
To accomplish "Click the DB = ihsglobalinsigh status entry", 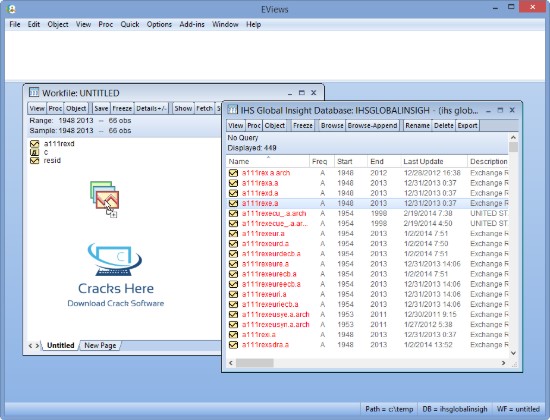I will 455,409.
